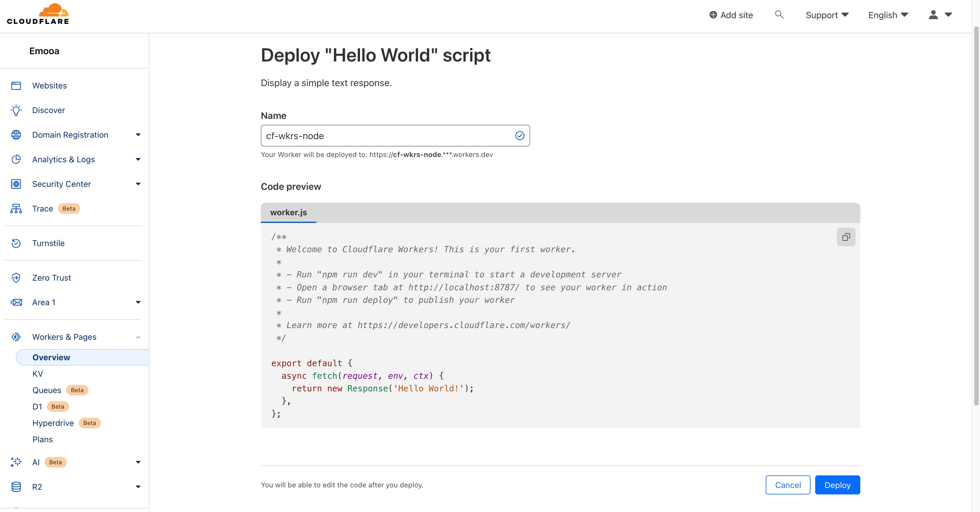980x512 pixels.
Task: Click the Zero Trust icon
Action: [x=16, y=278]
